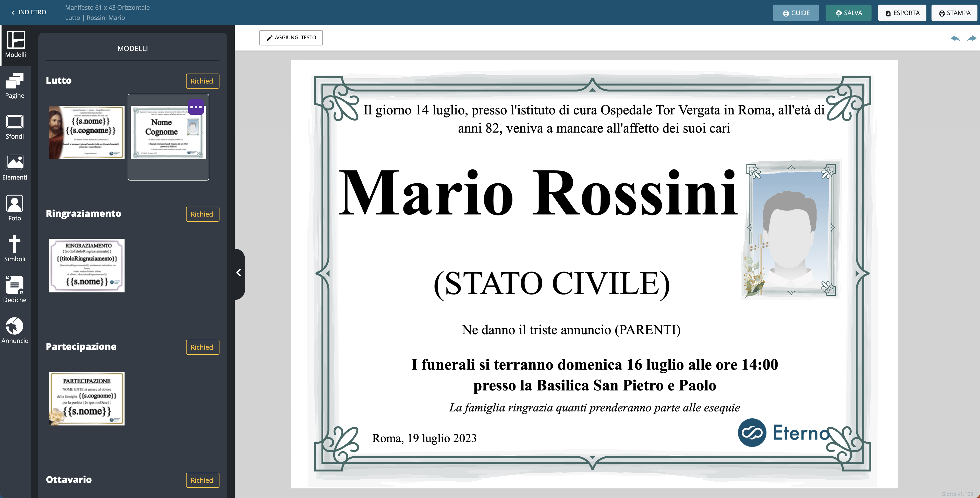Open the Foto panel
This screenshot has height=498, width=980.
click(15, 208)
